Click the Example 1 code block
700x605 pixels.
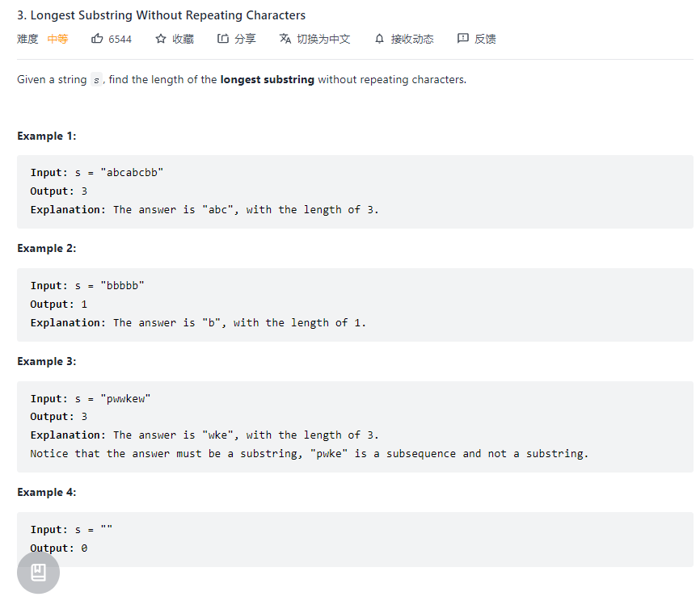355,191
